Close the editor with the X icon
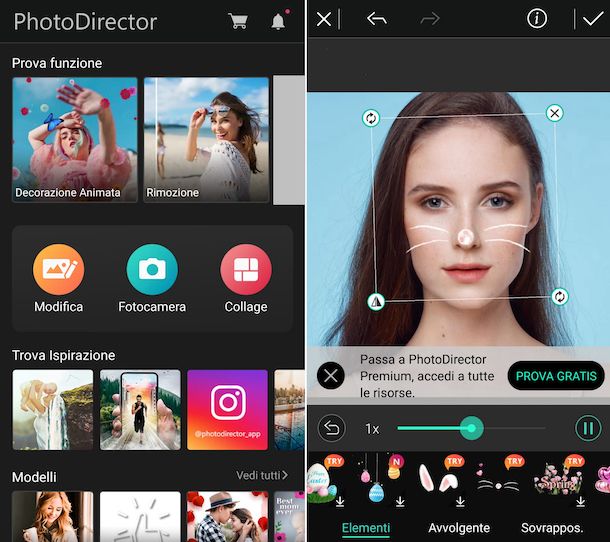 [324, 19]
